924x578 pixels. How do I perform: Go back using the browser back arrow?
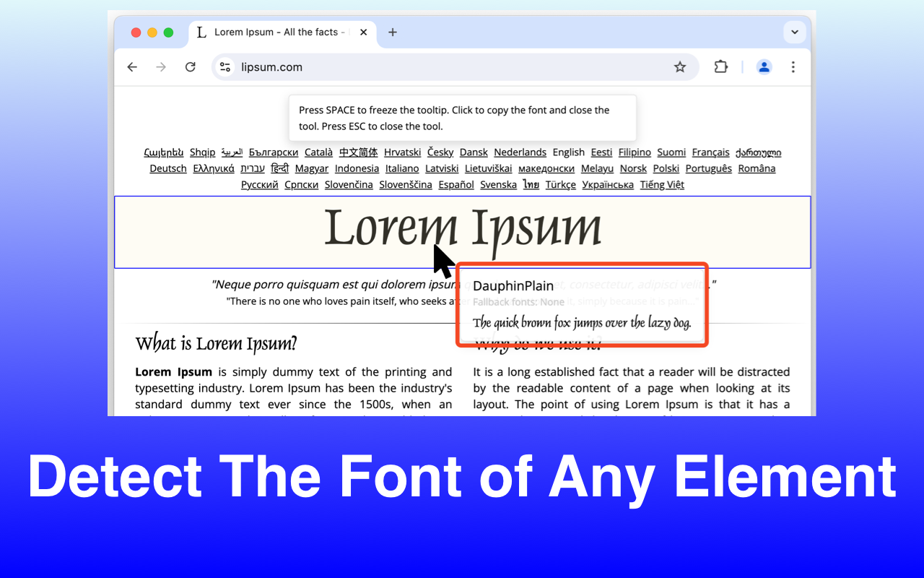(132, 67)
